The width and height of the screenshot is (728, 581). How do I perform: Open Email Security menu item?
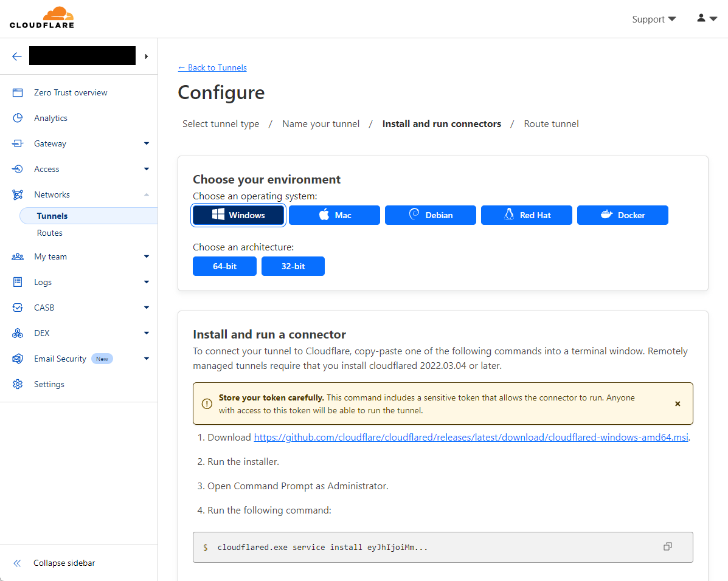click(x=60, y=359)
